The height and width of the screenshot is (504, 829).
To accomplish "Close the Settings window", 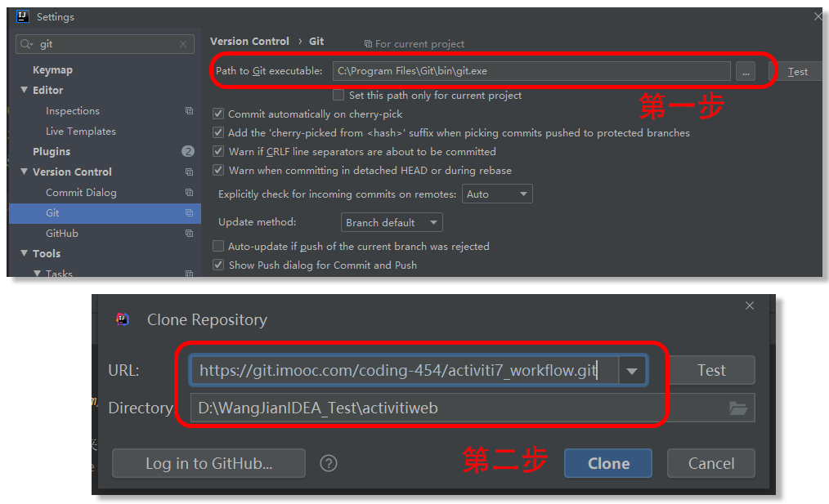I will [x=818, y=16].
